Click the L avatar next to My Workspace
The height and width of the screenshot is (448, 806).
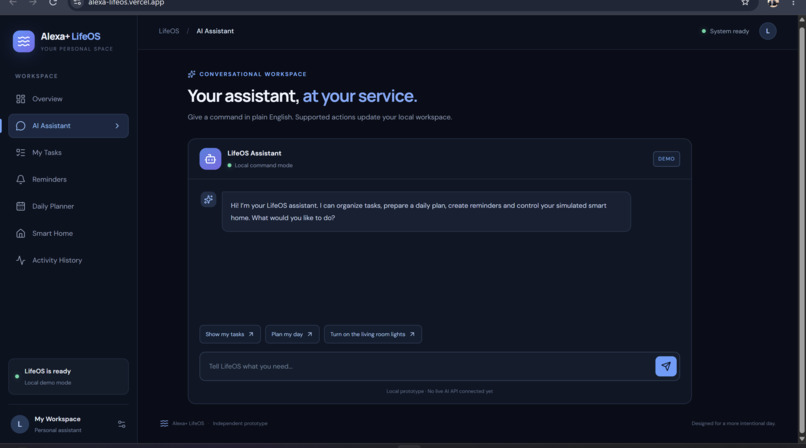pyautogui.click(x=20, y=424)
